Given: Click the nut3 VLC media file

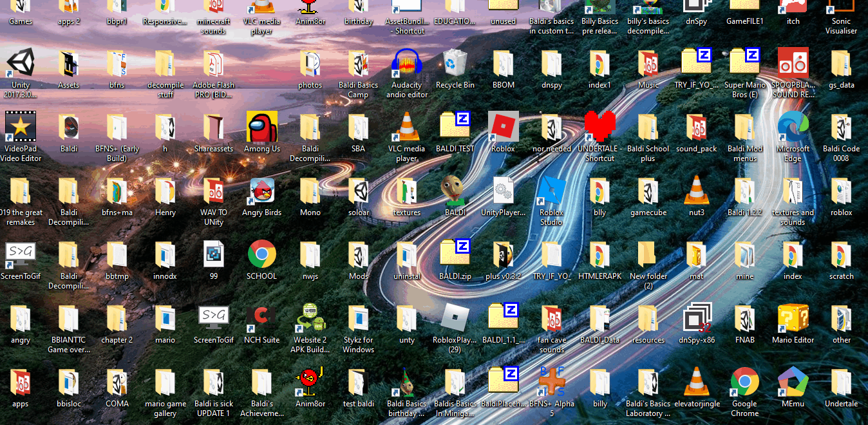Looking at the screenshot, I should pos(696,191).
